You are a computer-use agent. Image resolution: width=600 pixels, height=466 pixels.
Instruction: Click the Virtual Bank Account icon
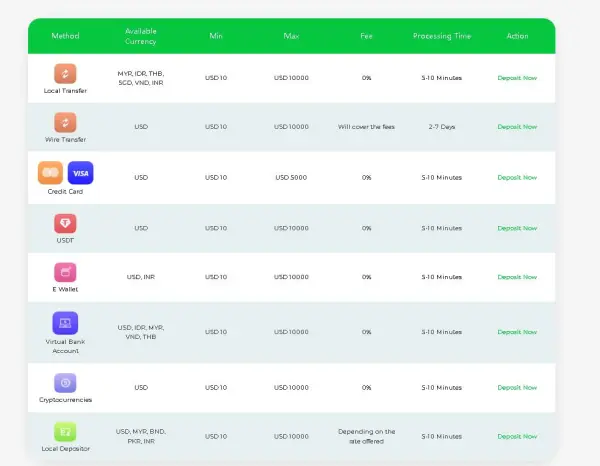[65, 322]
